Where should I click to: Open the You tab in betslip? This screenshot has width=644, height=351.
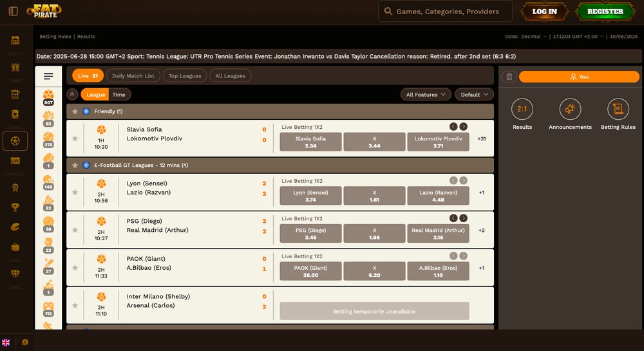point(579,77)
